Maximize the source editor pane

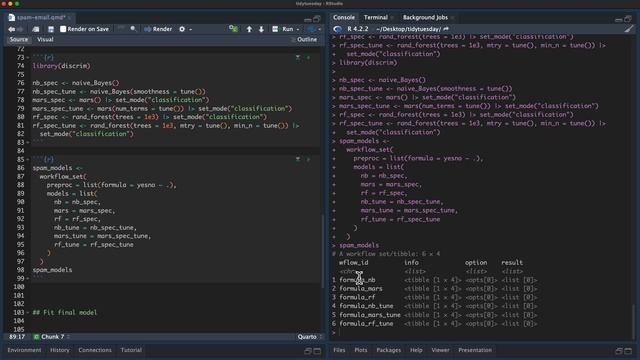click(317, 19)
